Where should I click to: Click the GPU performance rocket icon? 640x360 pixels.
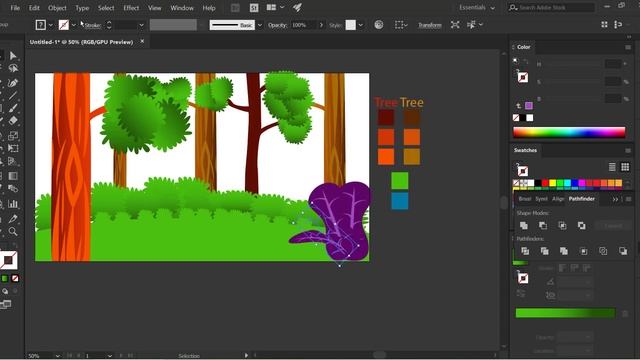tap(297, 7)
